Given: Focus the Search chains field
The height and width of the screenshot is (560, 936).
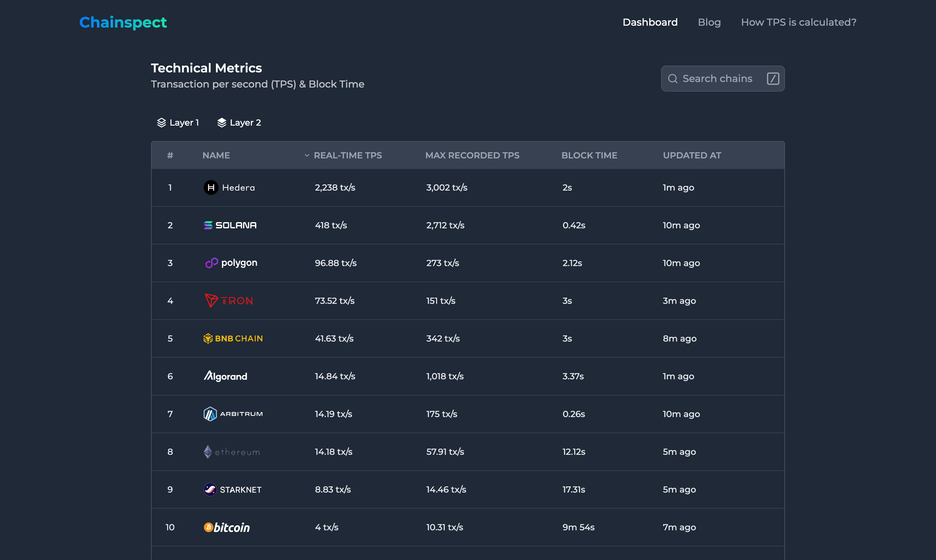Looking at the screenshot, I should point(723,79).
